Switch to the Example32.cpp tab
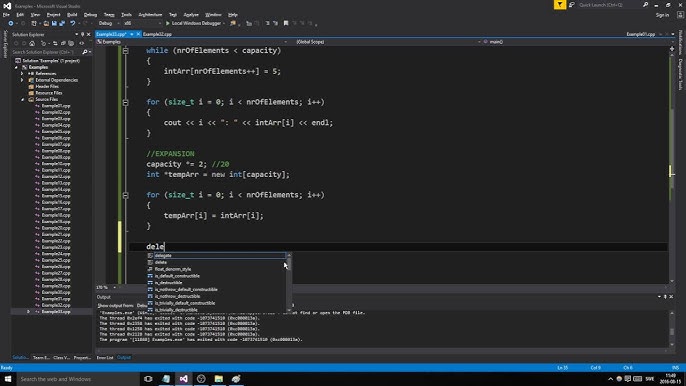Viewport: 686px width, 386px height. tap(158, 34)
